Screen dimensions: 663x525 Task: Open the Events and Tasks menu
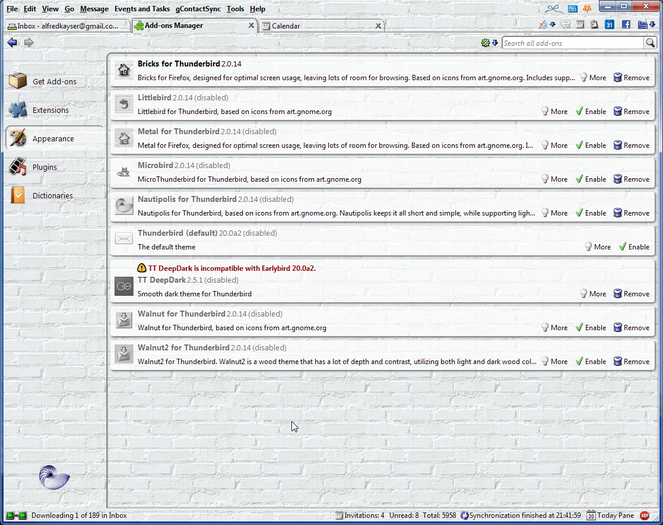click(x=142, y=8)
